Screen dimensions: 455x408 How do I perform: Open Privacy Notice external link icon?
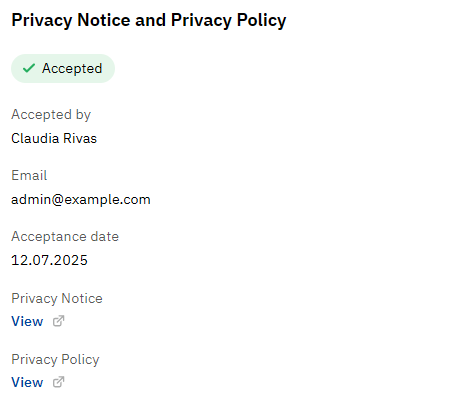tap(58, 321)
